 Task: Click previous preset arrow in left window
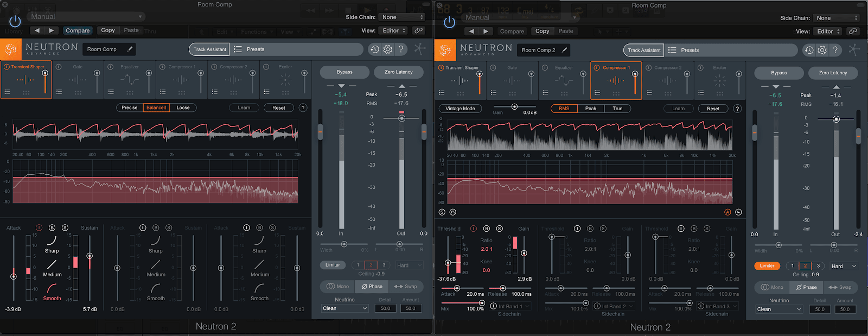(x=37, y=30)
